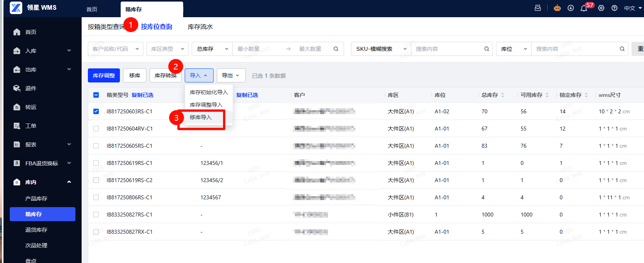
Task: Sort by 锁定库存 column arrows
Action: pyautogui.click(x=586, y=95)
